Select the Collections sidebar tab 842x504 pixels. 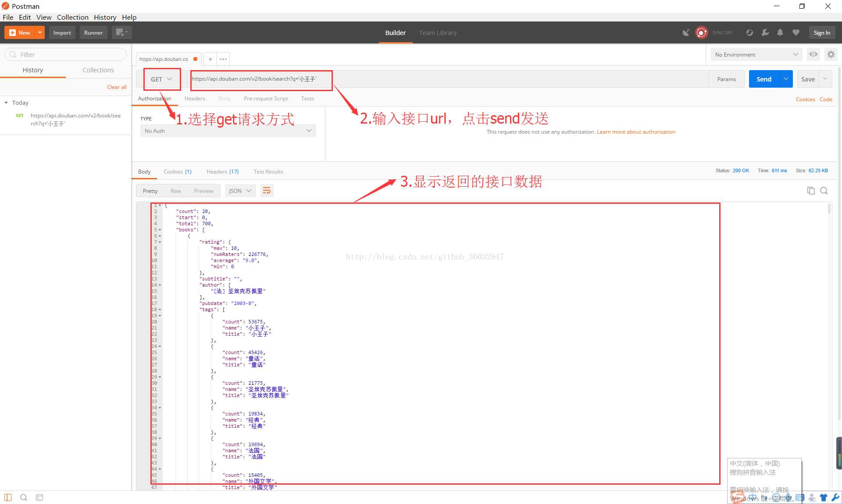click(x=98, y=70)
